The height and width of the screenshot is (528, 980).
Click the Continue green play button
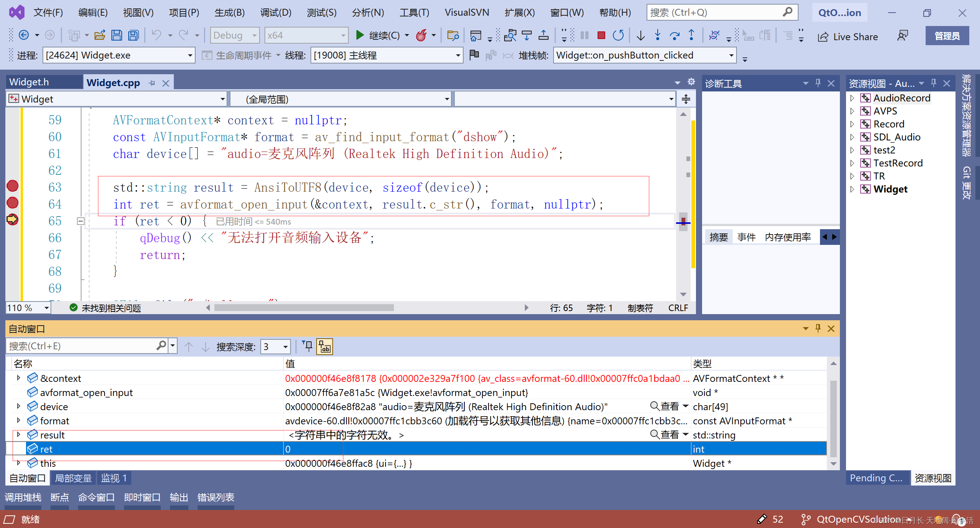(360, 36)
